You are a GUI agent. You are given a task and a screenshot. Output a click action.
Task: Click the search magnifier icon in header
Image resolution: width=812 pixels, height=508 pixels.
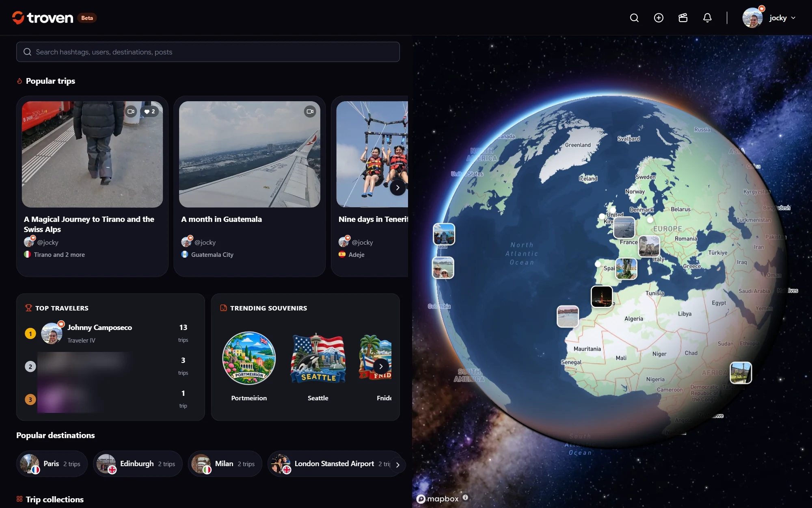[634, 18]
